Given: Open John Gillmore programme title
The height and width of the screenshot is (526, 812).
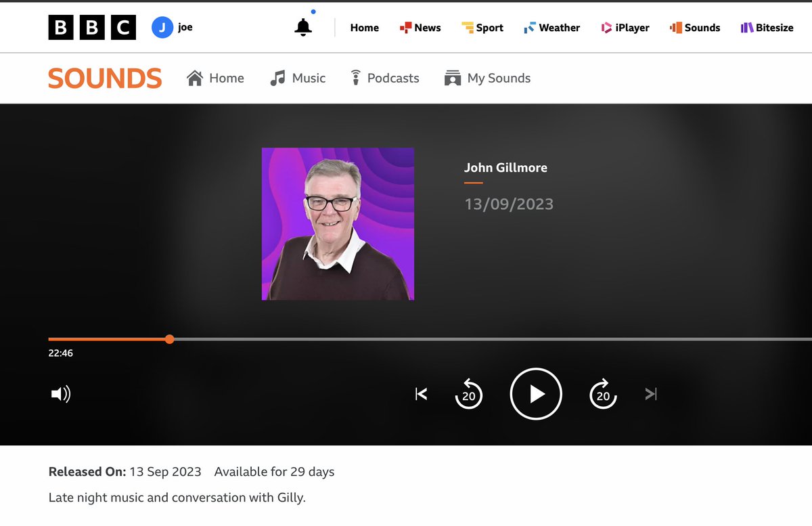Looking at the screenshot, I should point(505,168).
